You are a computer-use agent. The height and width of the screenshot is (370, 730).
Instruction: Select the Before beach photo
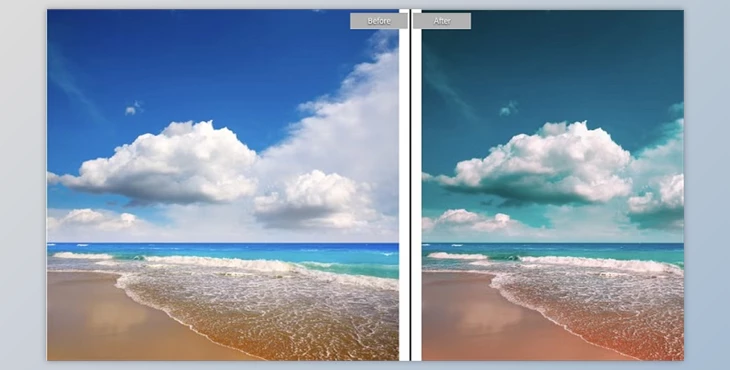tap(223, 185)
